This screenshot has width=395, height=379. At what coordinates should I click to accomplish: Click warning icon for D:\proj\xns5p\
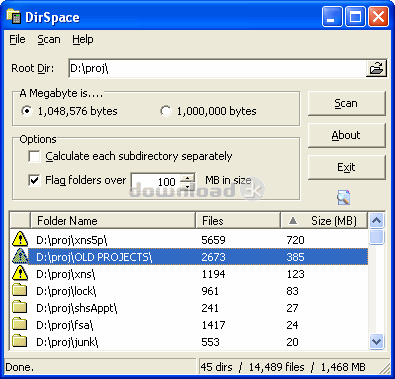click(x=20, y=239)
